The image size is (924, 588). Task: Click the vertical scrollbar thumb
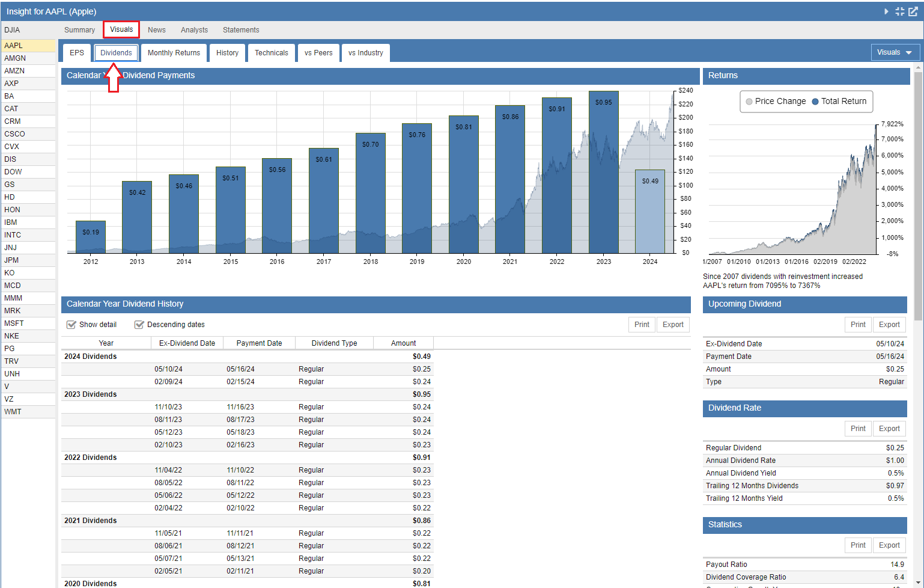pyautogui.click(x=918, y=196)
